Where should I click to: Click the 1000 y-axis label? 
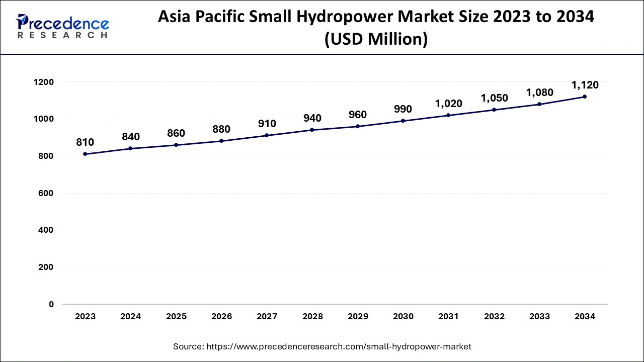[x=43, y=119]
